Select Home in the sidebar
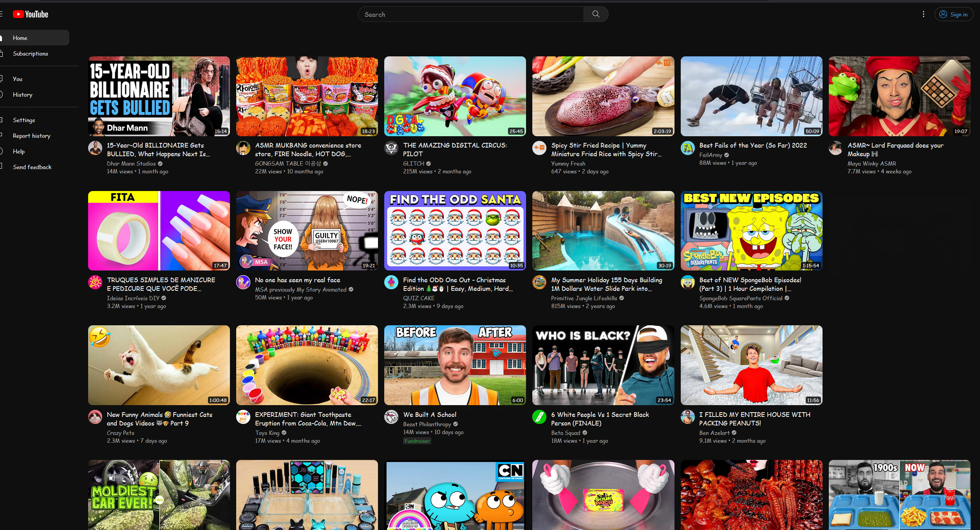This screenshot has width=980, height=530. [20, 38]
